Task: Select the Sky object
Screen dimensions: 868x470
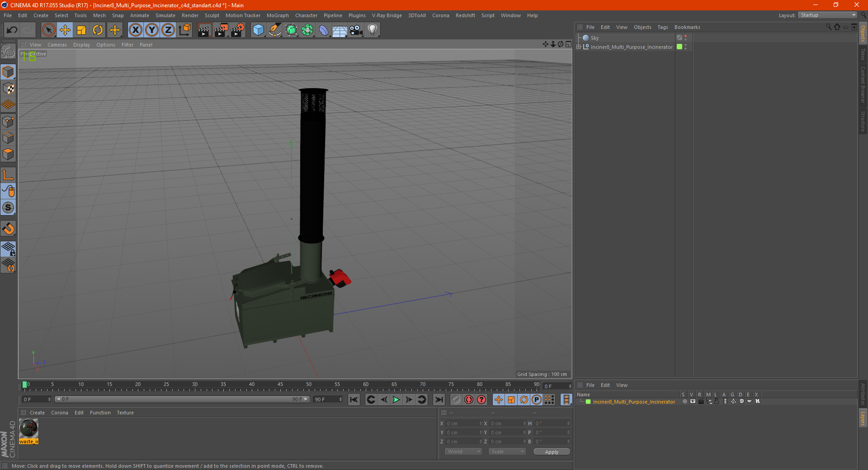Action: pos(594,38)
